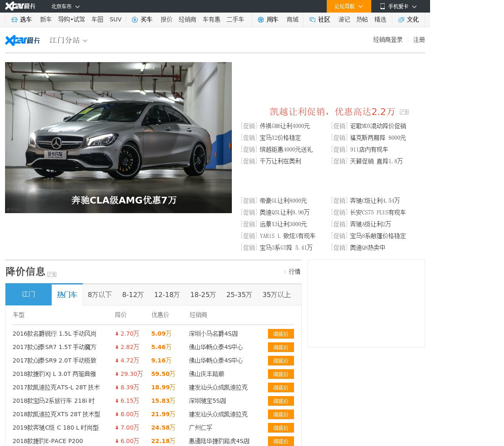This screenshot has width=504, height=446.
Task: Click 询底价 for 2016款名爵锐行
Action: pyautogui.click(x=281, y=334)
